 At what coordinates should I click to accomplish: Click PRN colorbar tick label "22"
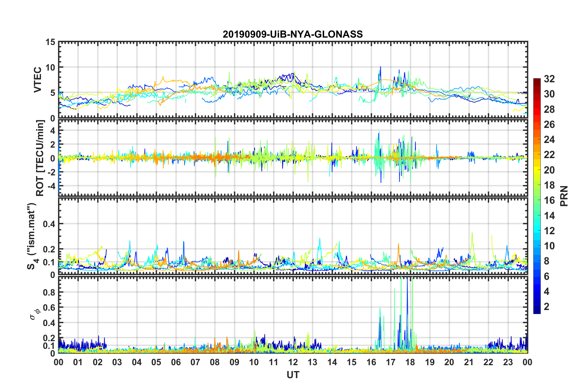click(x=549, y=155)
